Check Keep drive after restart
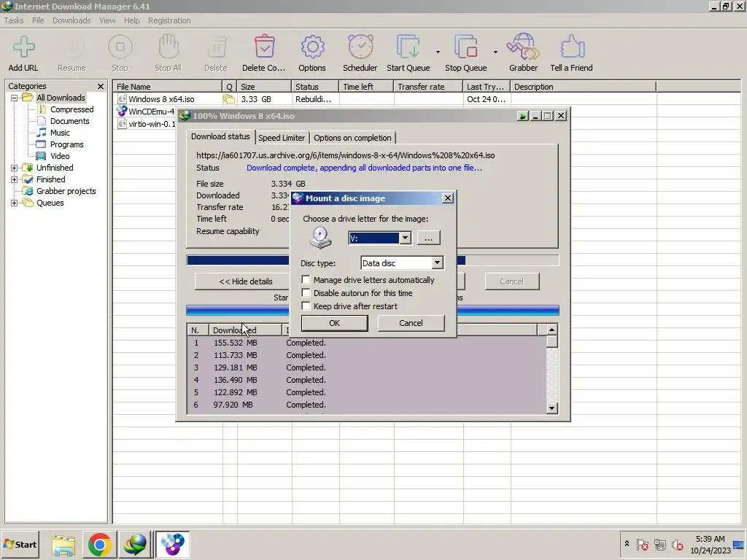This screenshot has height=560, width=747. click(x=306, y=306)
